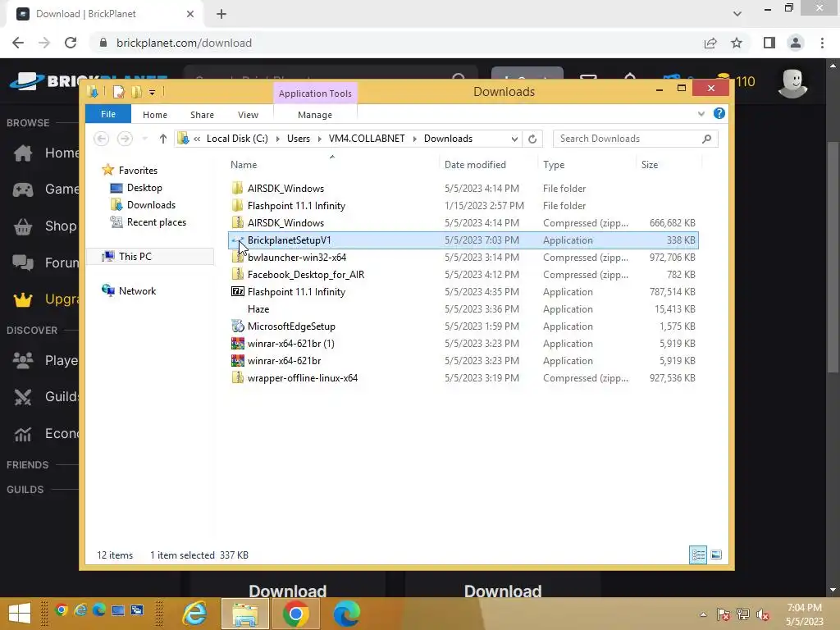Open Windows Start button
Viewport: 840px width, 630px height.
pyautogui.click(x=20, y=614)
